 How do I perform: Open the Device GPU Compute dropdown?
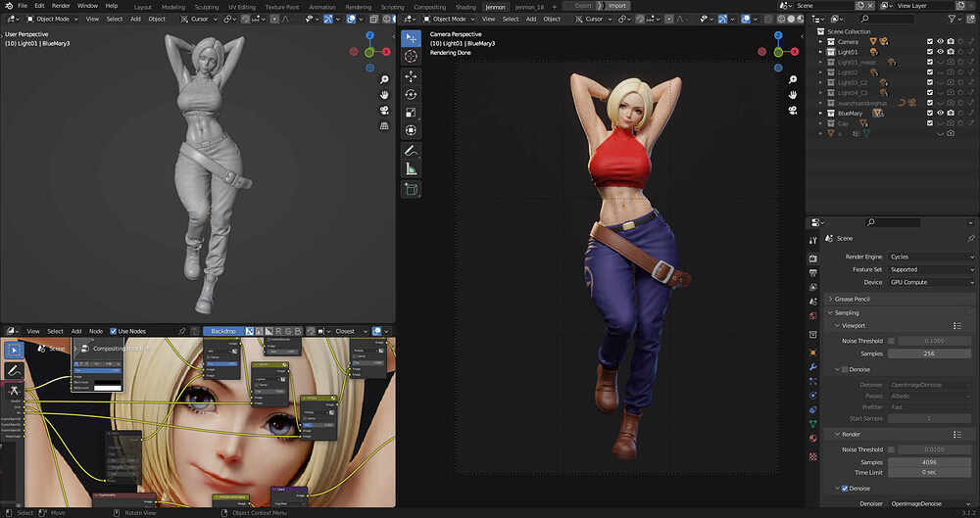click(x=931, y=282)
